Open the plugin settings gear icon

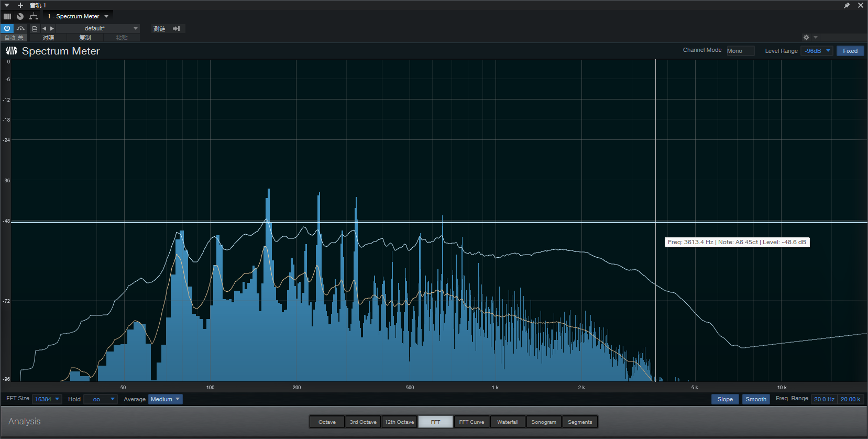click(x=806, y=37)
